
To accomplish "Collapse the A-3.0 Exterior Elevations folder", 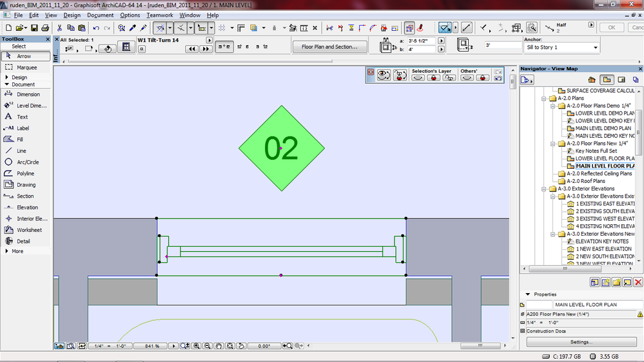I will [x=544, y=189].
